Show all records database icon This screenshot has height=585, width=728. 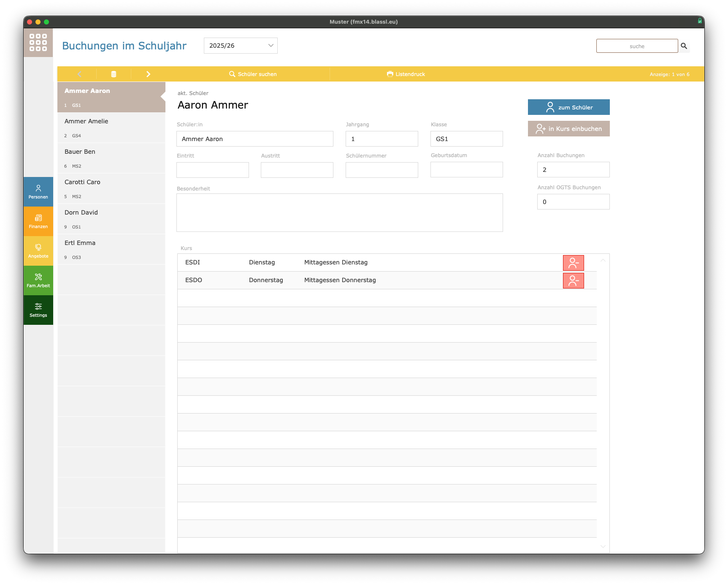tap(114, 74)
